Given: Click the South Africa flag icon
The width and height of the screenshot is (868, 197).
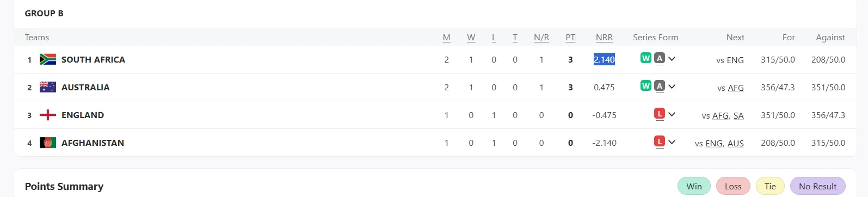Looking at the screenshot, I should [48, 59].
